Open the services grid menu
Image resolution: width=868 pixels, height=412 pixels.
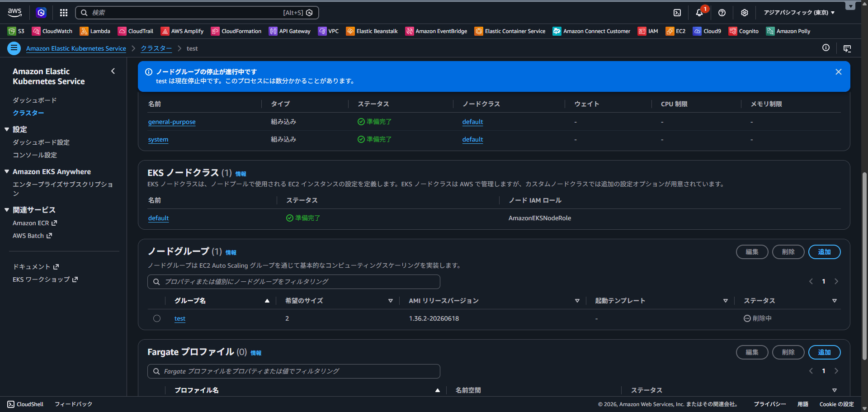coord(64,13)
